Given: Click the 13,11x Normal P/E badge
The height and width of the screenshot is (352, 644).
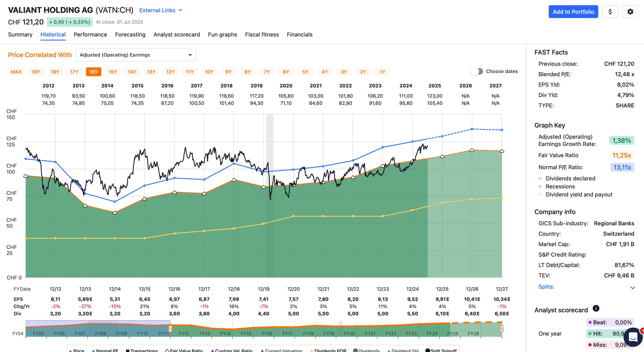Looking at the screenshot, I should pos(622,167).
